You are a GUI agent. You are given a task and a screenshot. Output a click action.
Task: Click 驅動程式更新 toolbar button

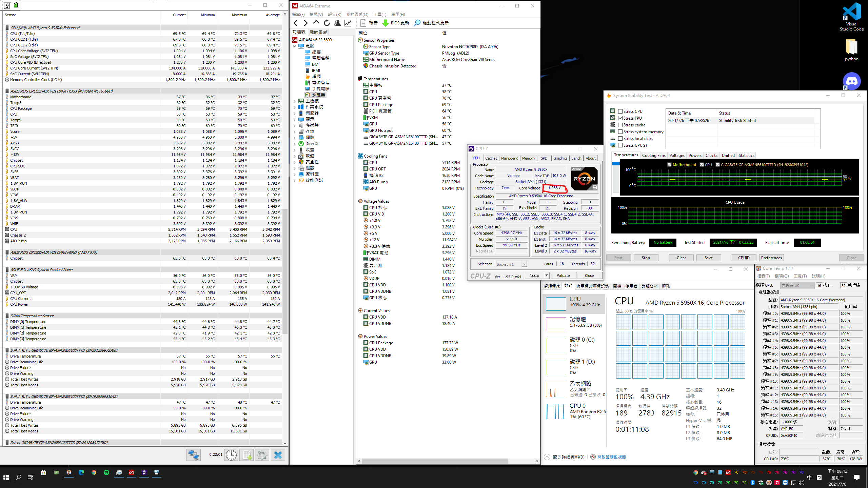click(x=431, y=23)
